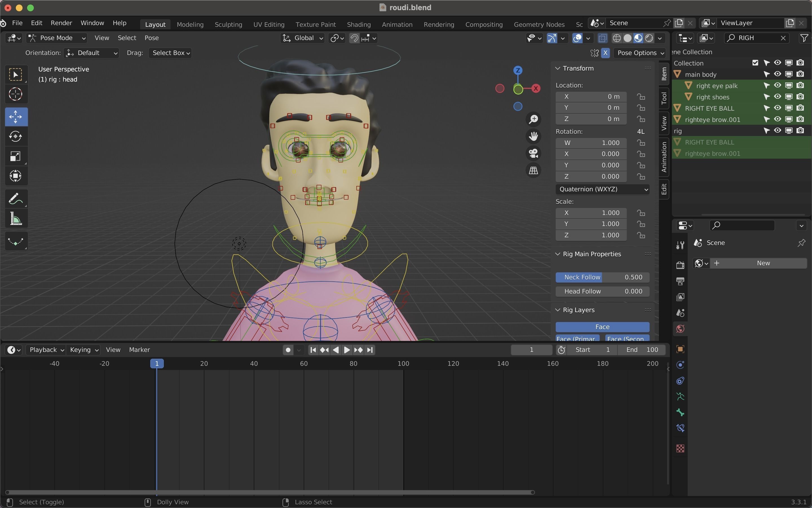
Task: Toggle X-Axis Mirror pose option
Action: [605, 53]
